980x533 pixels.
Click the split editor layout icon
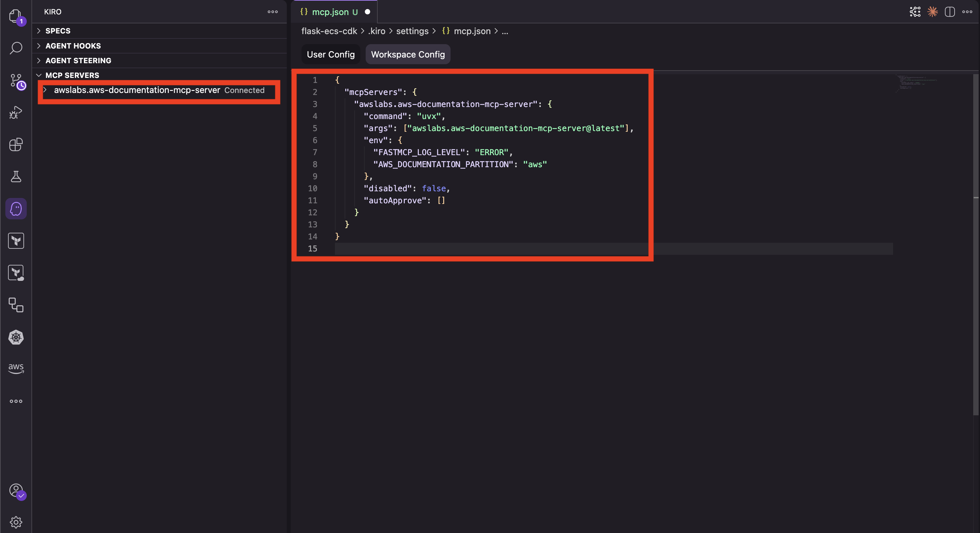950,12
